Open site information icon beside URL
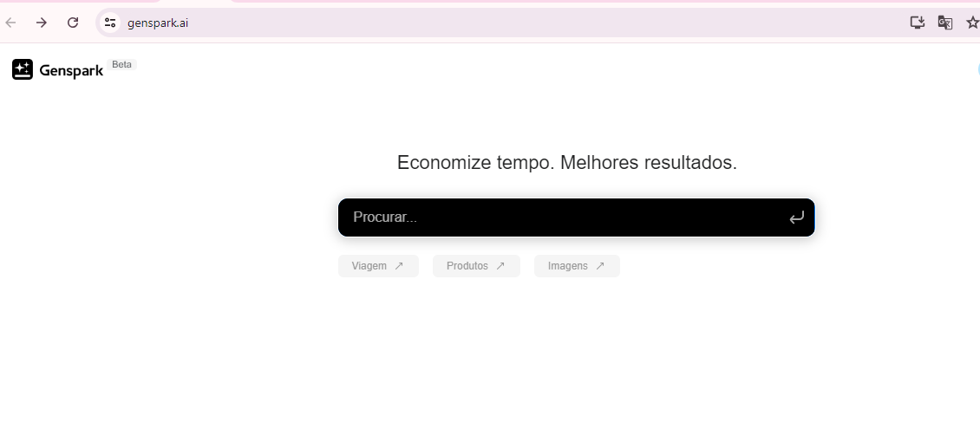This screenshot has width=980, height=422. click(x=111, y=23)
